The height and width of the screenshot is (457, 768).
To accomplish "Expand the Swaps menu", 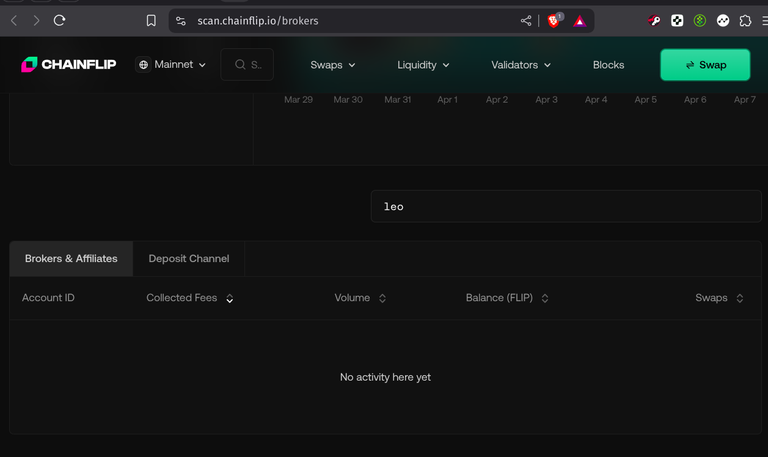I will coord(333,65).
